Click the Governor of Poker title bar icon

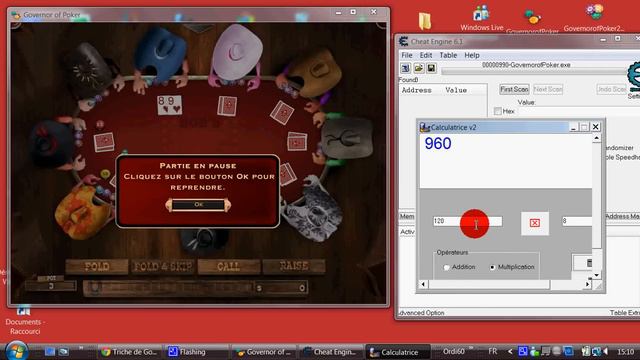(x=16, y=15)
